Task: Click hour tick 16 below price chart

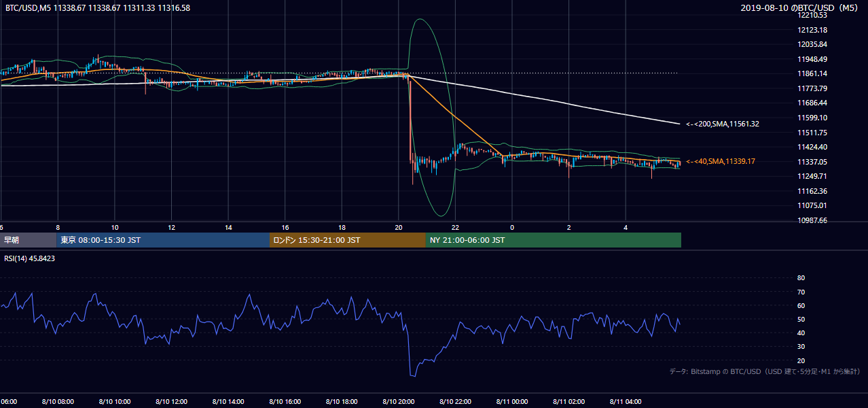Action: point(285,228)
